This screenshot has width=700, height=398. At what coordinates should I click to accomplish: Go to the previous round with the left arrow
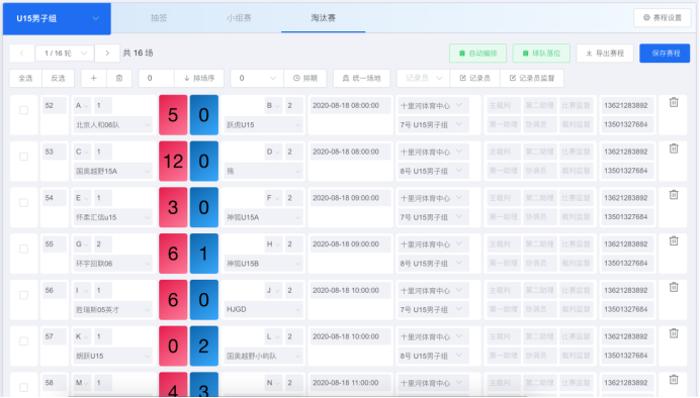[21, 53]
